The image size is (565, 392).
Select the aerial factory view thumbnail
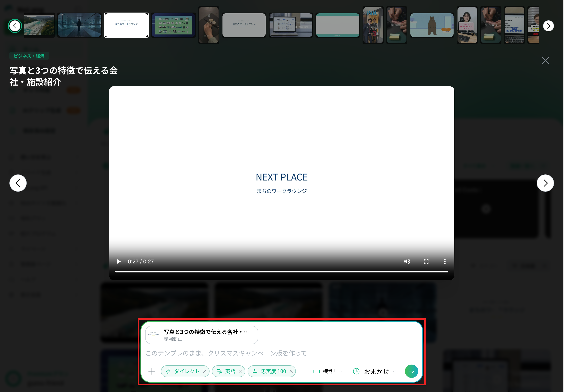39,25
